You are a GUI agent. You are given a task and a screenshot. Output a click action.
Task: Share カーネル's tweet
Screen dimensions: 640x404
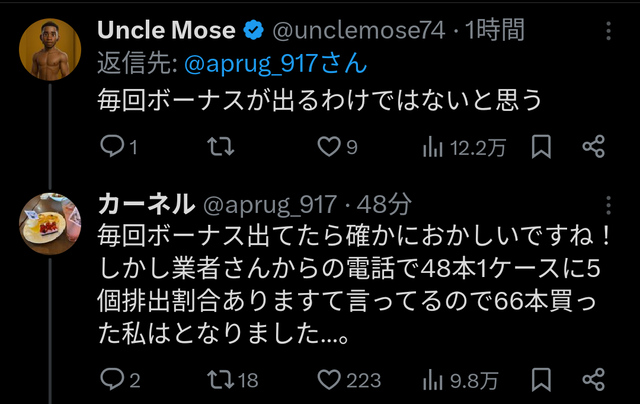[593, 380]
